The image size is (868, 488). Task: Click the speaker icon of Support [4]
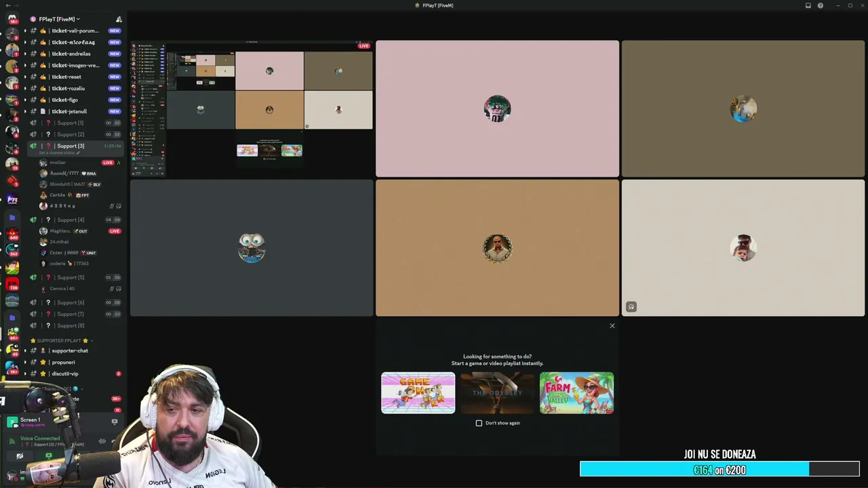tap(33, 220)
